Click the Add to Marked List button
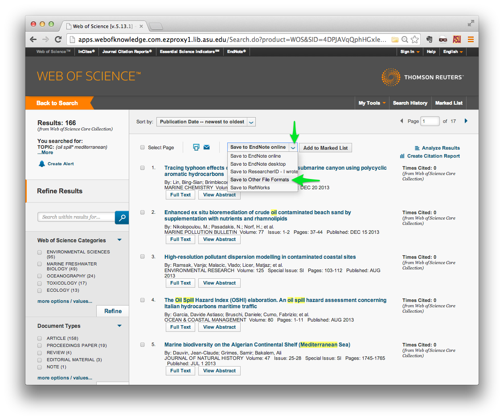This screenshot has width=504, height=420. click(325, 148)
